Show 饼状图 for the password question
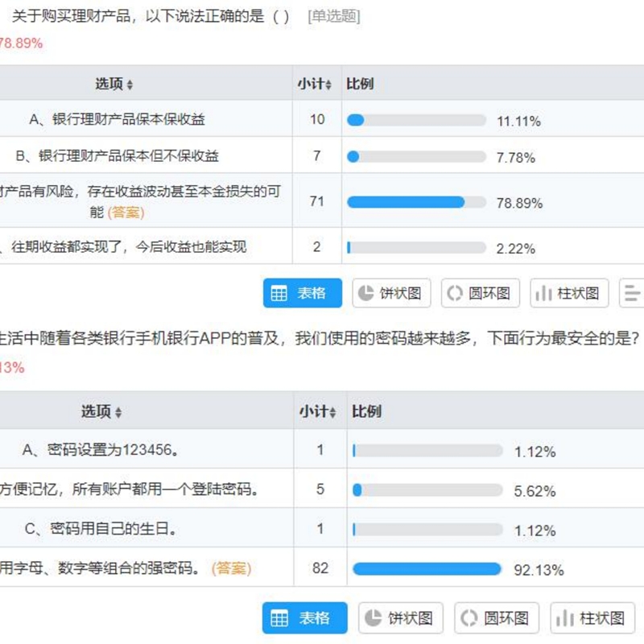Image resolution: width=644 pixels, height=644 pixels. (401, 618)
